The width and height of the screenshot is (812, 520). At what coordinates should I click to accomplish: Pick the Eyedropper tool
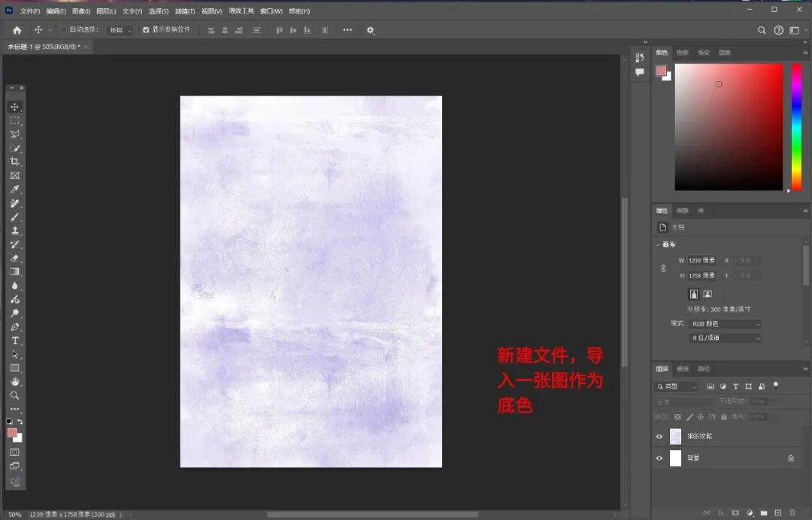coord(14,190)
